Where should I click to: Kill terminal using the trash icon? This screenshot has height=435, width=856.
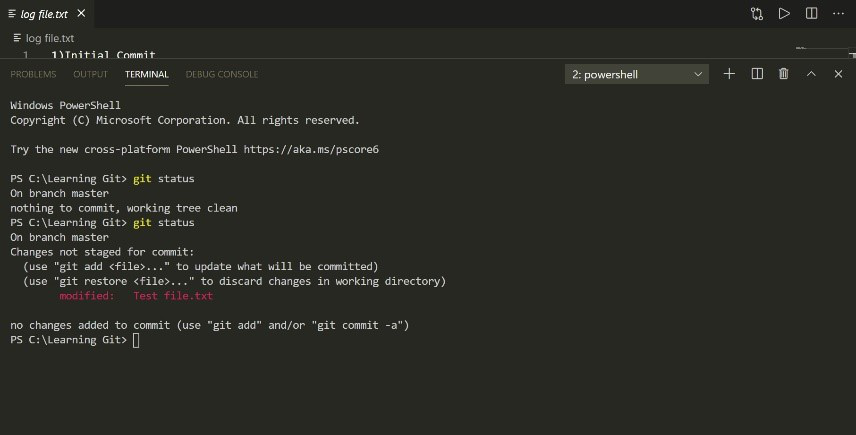click(784, 74)
